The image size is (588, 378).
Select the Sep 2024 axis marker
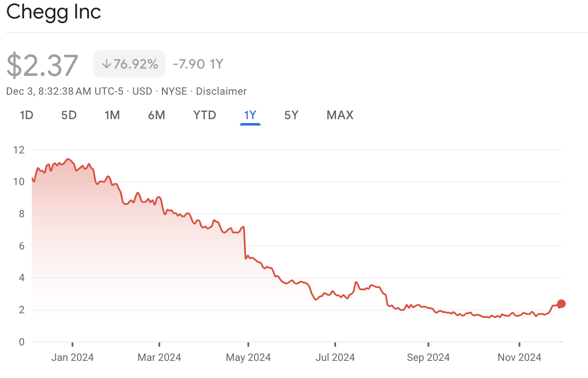[428, 357]
